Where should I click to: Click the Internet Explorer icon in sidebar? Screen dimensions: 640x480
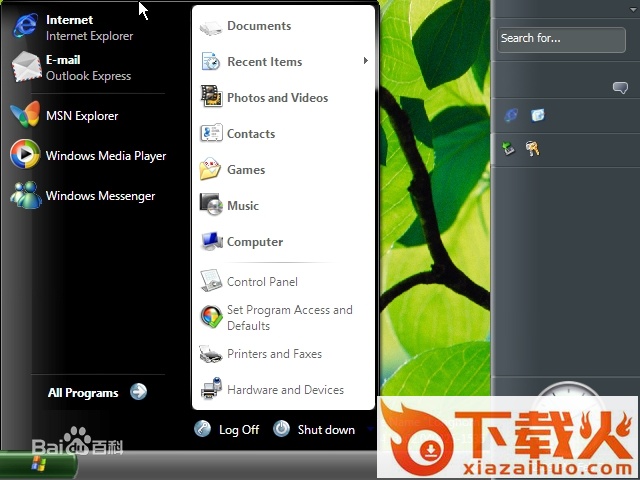(x=511, y=115)
